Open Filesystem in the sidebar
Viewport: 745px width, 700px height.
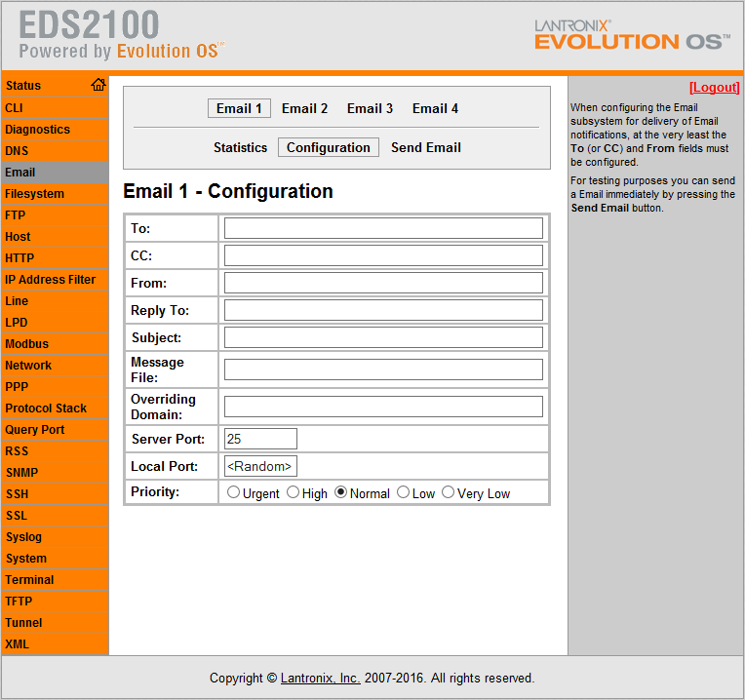coord(55,194)
